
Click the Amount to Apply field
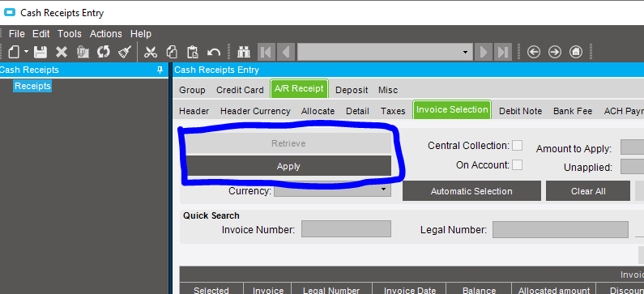tap(633, 147)
